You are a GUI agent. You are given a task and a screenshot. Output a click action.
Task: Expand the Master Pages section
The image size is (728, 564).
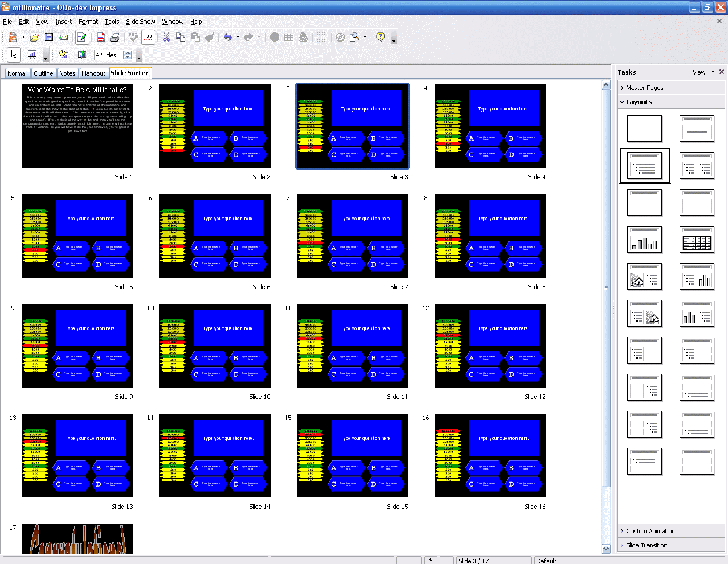point(671,88)
